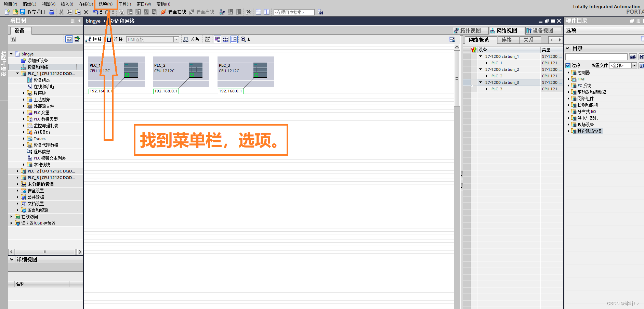Toggle the show page breaks button in network toolbar
This screenshot has height=309, width=644.
coord(226,39)
